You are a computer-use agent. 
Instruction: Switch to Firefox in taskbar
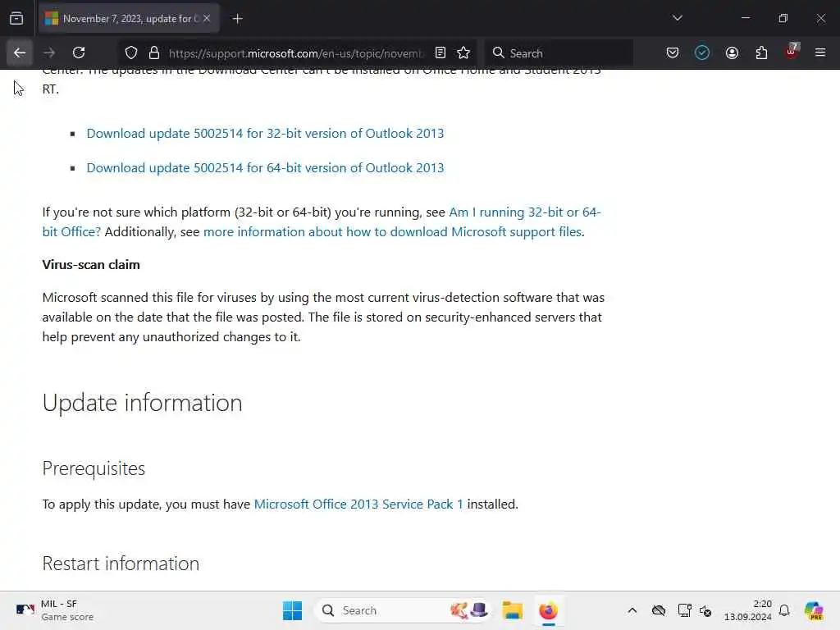(549, 610)
